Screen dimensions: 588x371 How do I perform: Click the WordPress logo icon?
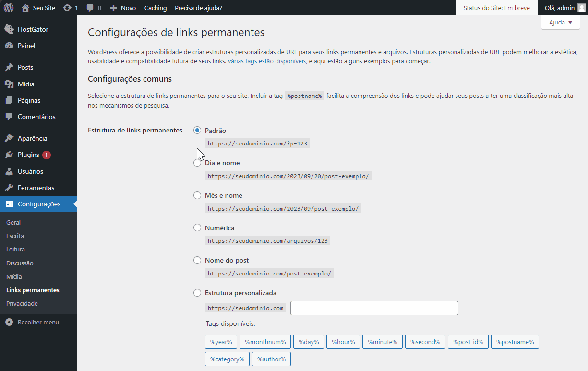coord(9,8)
